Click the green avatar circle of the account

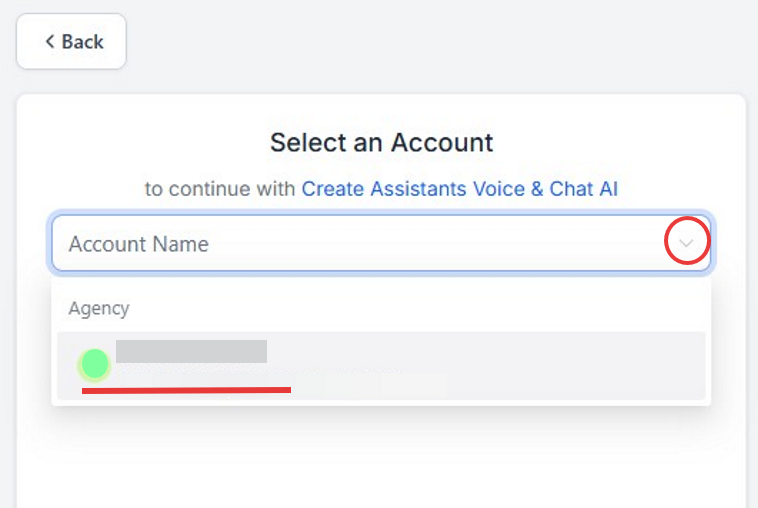coord(94,365)
